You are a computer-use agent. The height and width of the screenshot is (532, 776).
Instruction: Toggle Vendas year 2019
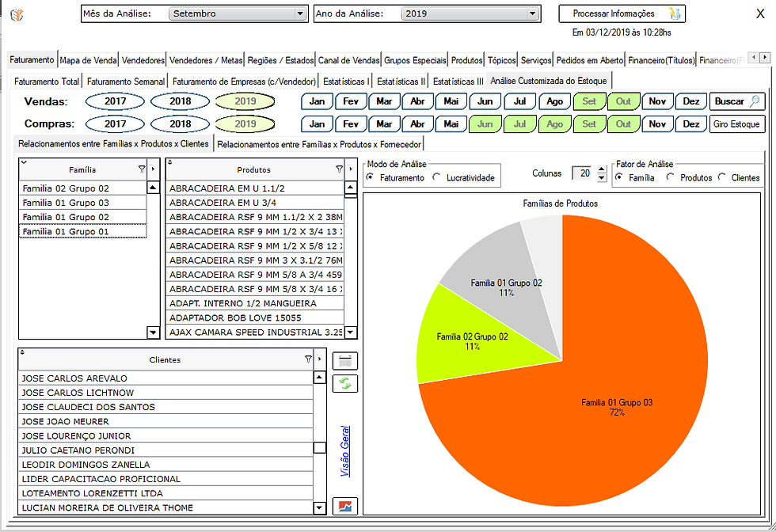(245, 101)
